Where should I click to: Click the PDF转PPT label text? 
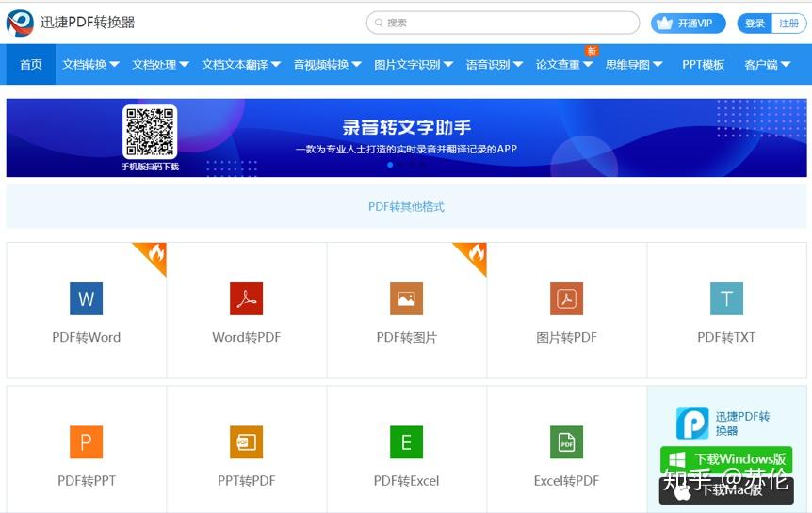(x=86, y=481)
